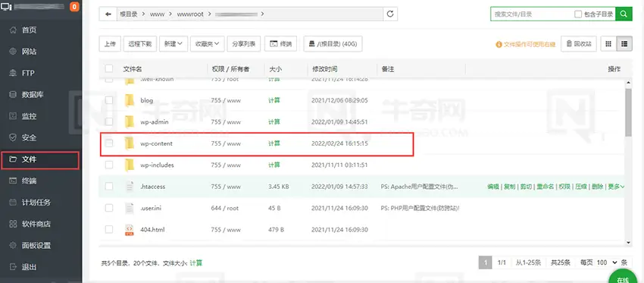
Task: Click the 终端 terminal icon in sidebar
Action: pyautogui.click(x=13, y=181)
